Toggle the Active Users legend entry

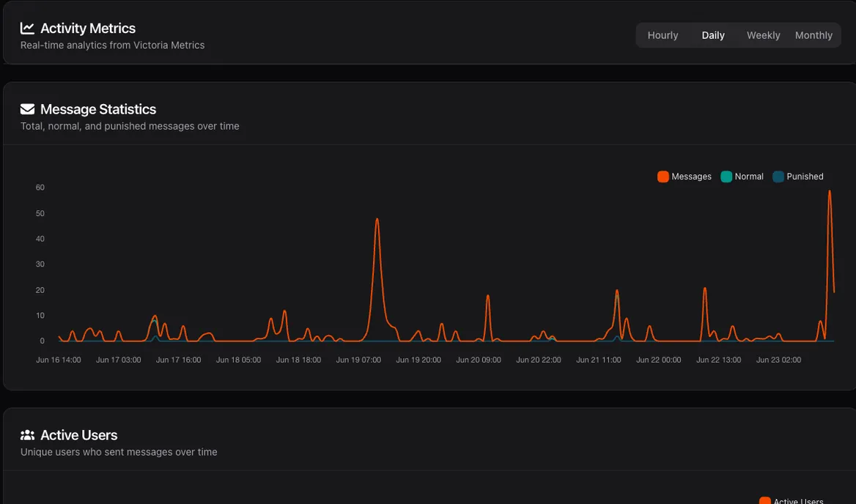792,501
